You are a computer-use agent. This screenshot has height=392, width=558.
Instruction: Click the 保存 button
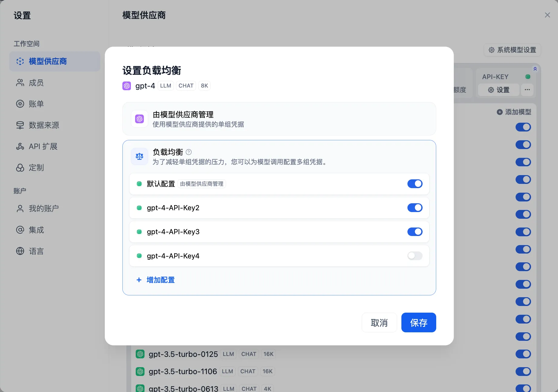(418, 323)
